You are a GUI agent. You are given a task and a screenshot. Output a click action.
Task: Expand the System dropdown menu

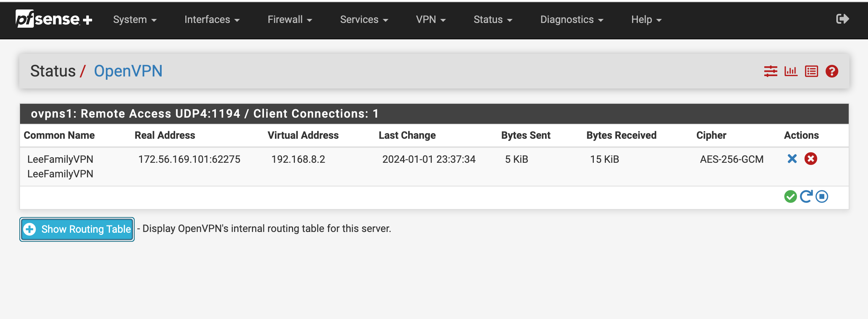pos(135,20)
